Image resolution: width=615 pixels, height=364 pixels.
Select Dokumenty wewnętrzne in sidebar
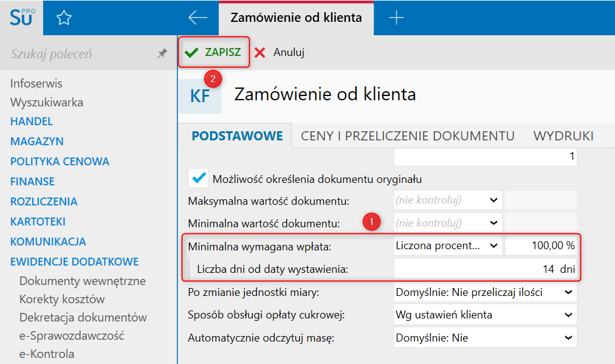tap(83, 281)
